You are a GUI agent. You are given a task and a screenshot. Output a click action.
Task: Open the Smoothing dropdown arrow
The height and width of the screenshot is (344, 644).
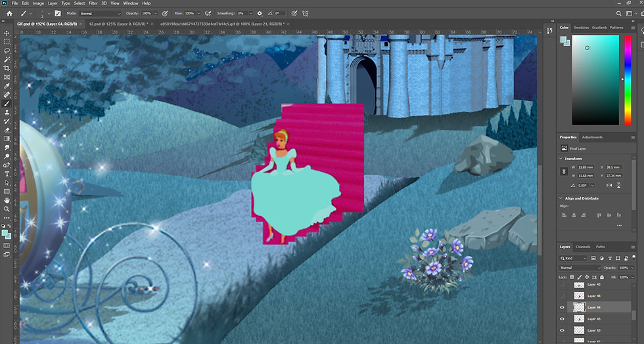pos(250,13)
